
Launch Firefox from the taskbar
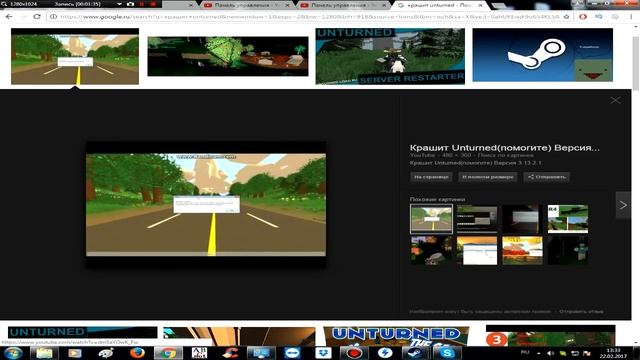[x=137, y=353]
